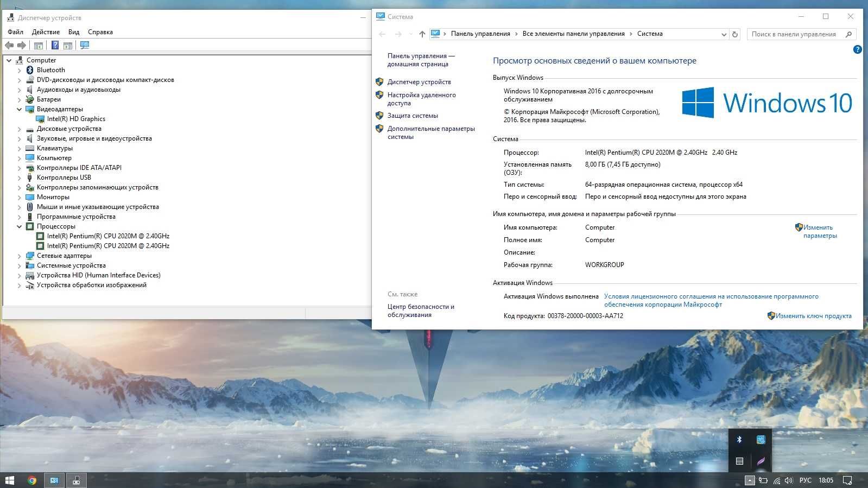Open Настройка удаленного доступа link
868x488 pixels.
pos(422,99)
